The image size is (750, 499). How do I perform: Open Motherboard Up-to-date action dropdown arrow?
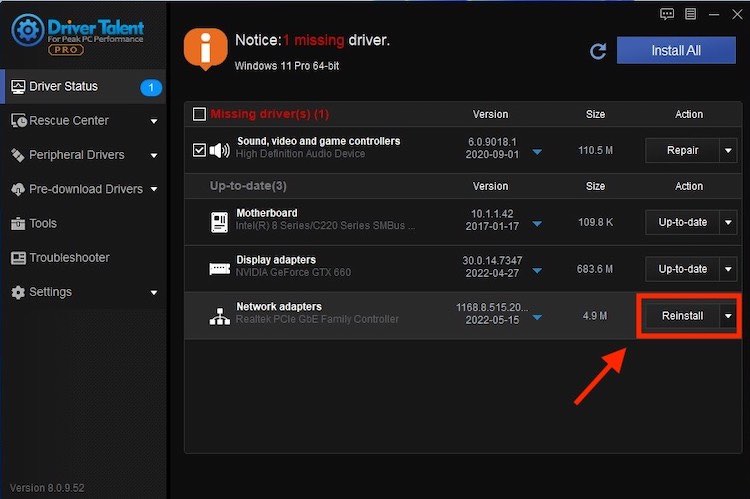click(728, 222)
